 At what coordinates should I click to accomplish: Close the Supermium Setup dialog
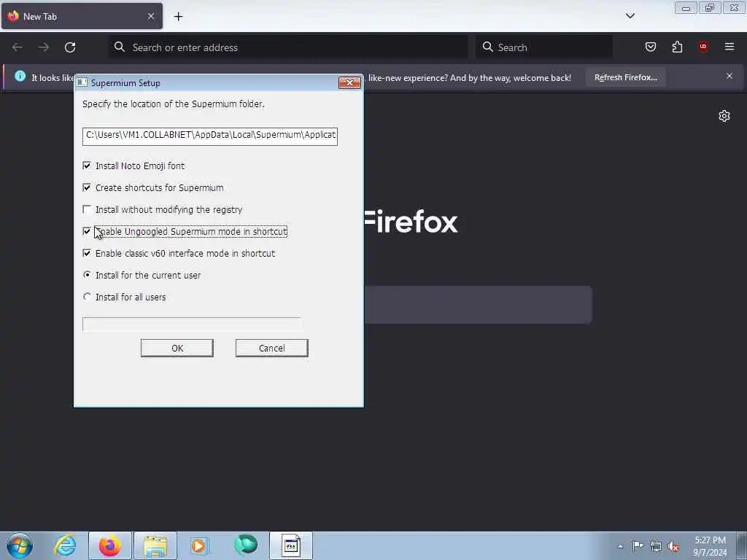349,83
